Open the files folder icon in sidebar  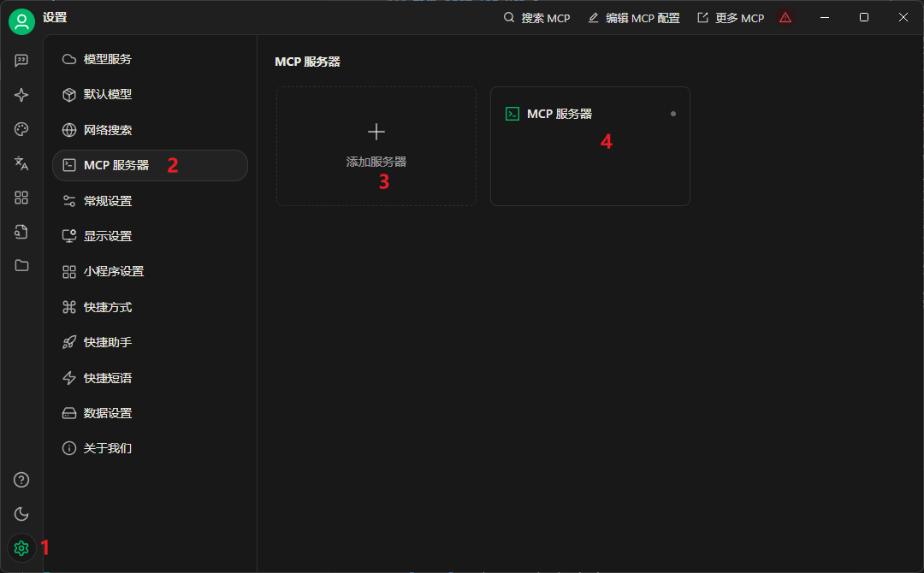click(x=21, y=265)
